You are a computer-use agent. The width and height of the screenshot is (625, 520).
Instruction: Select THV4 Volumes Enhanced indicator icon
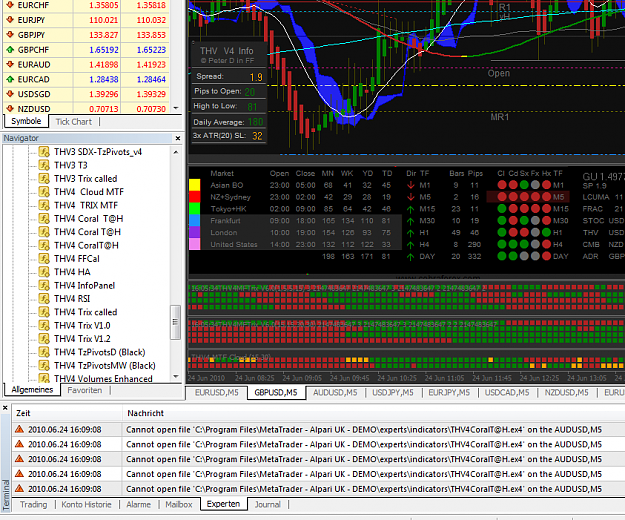tap(44, 378)
